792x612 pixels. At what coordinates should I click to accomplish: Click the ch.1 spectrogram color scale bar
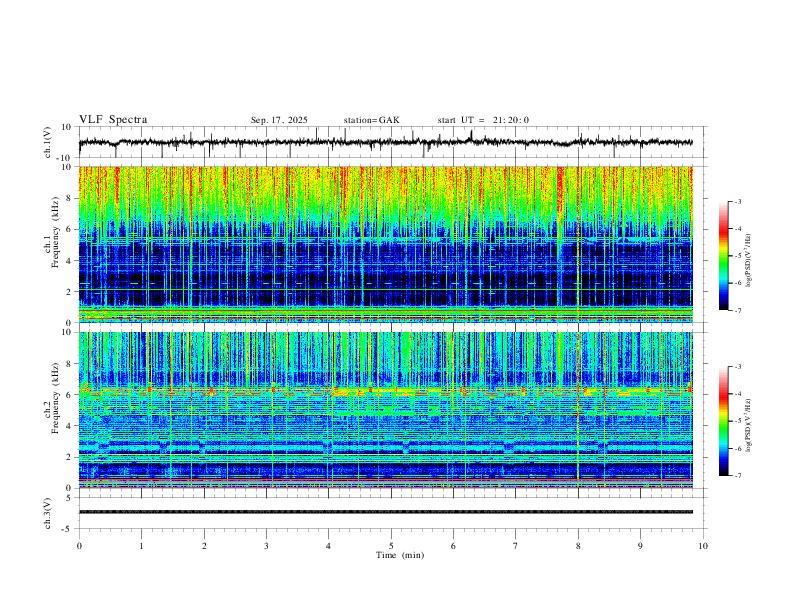723,256
